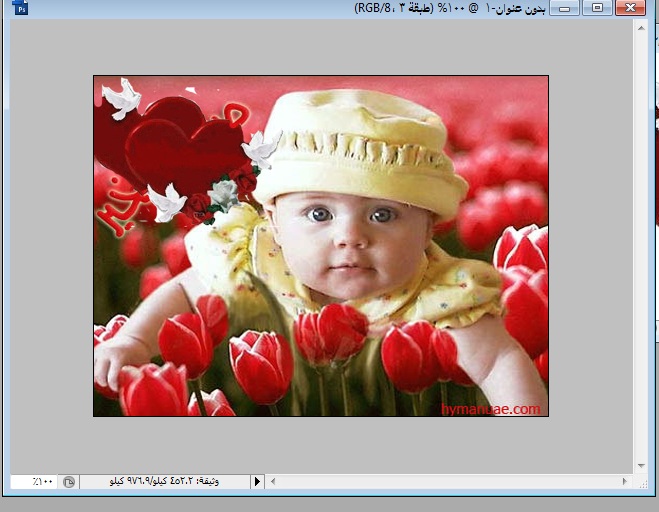
Task: Maximize the document window
Action: click(597, 8)
